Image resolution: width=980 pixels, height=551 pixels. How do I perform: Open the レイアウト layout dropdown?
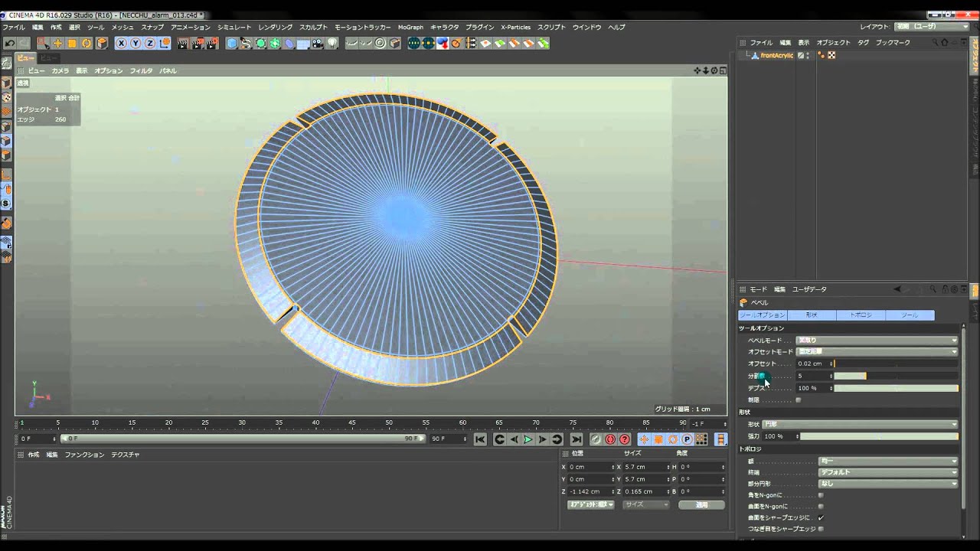[x=932, y=27]
